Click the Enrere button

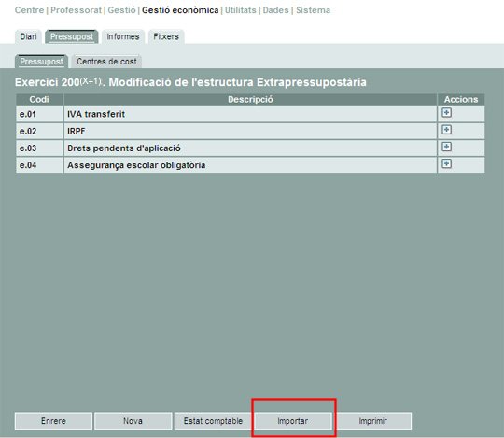pyautogui.click(x=53, y=421)
